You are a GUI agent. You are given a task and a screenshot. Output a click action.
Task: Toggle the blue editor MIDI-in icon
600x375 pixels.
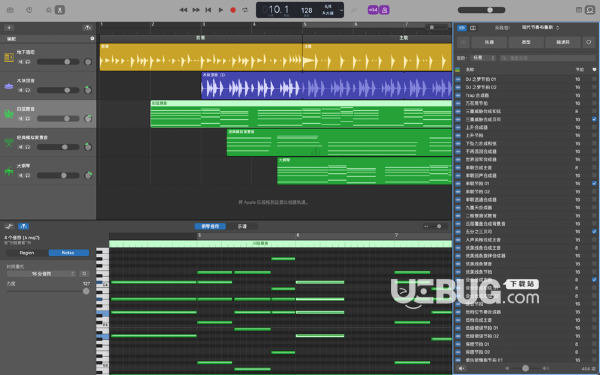tap(24, 226)
